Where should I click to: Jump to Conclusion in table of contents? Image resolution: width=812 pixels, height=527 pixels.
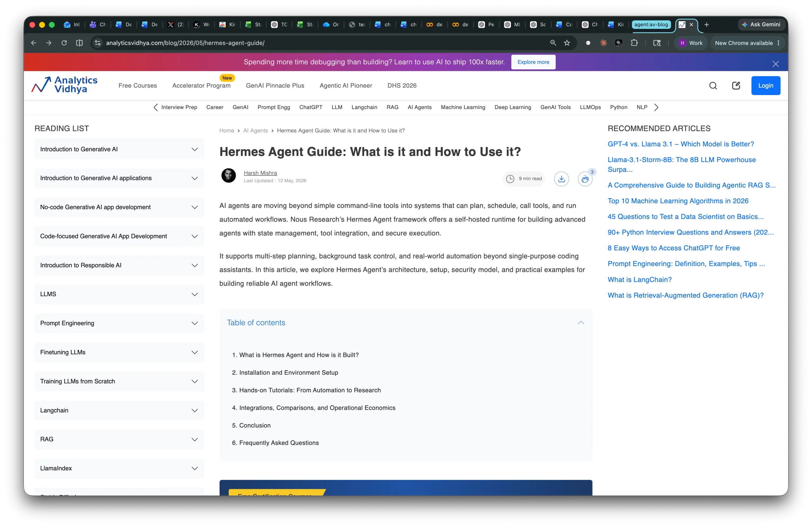point(254,425)
